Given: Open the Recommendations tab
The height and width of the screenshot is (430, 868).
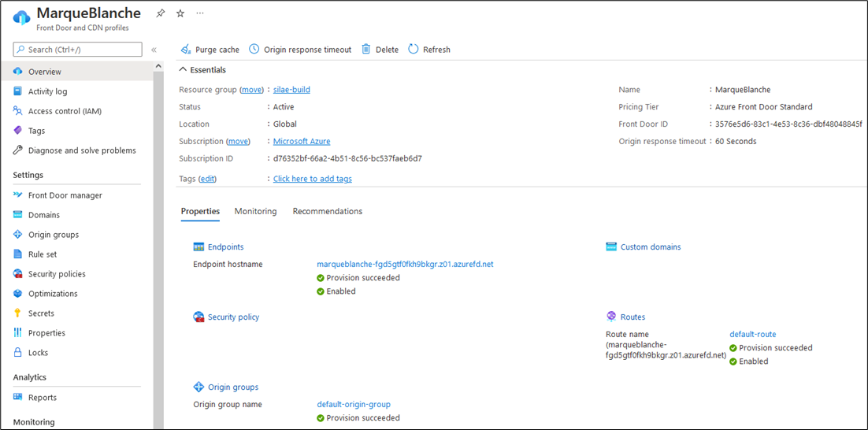Looking at the screenshot, I should click(328, 211).
